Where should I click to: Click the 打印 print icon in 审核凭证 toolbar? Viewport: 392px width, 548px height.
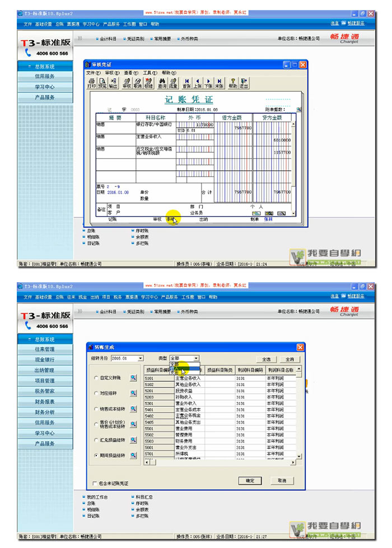[x=92, y=83]
